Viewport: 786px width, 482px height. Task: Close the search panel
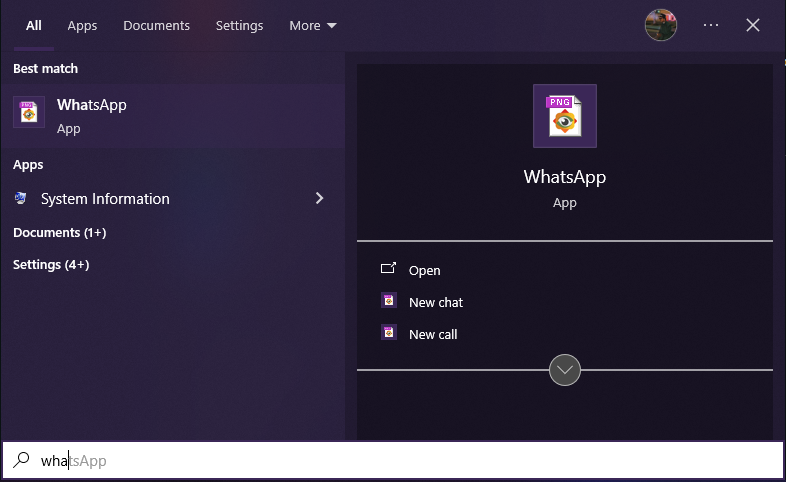[x=752, y=25]
